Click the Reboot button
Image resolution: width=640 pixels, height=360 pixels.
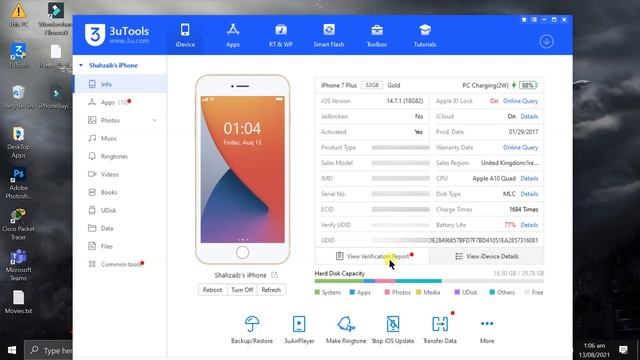pyautogui.click(x=212, y=290)
